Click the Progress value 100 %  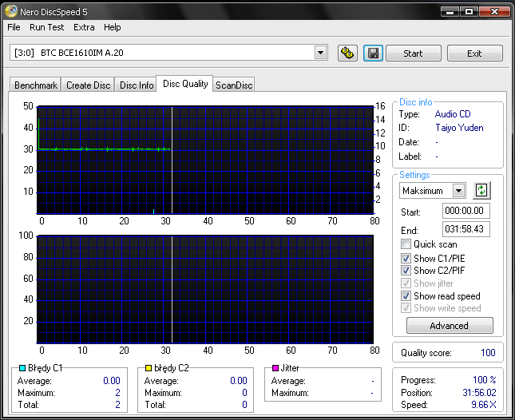tap(484, 380)
